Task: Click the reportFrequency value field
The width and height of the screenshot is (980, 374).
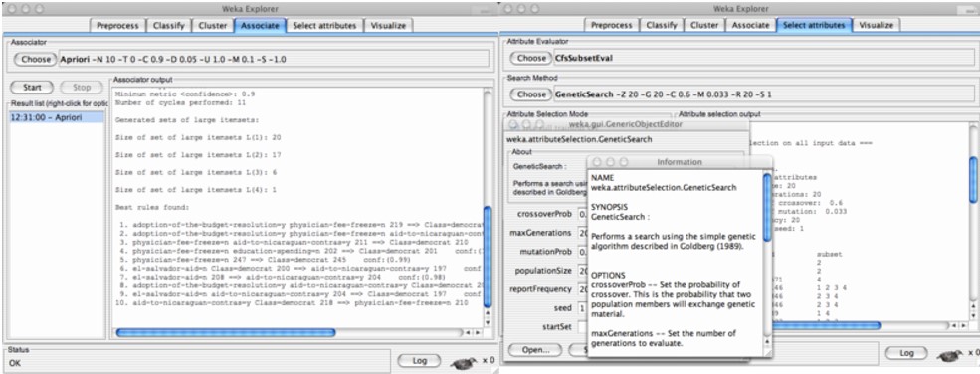Action: (x=582, y=289)
